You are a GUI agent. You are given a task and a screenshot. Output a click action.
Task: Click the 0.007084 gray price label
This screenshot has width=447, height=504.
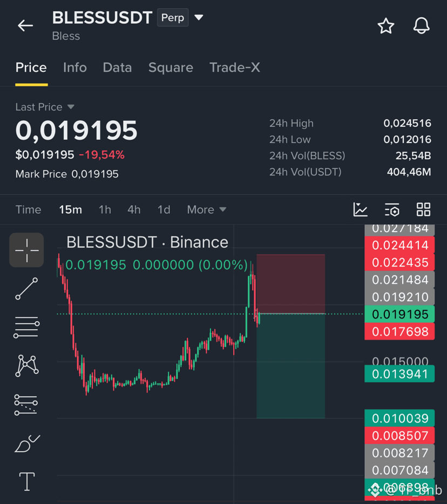[399, 470]
